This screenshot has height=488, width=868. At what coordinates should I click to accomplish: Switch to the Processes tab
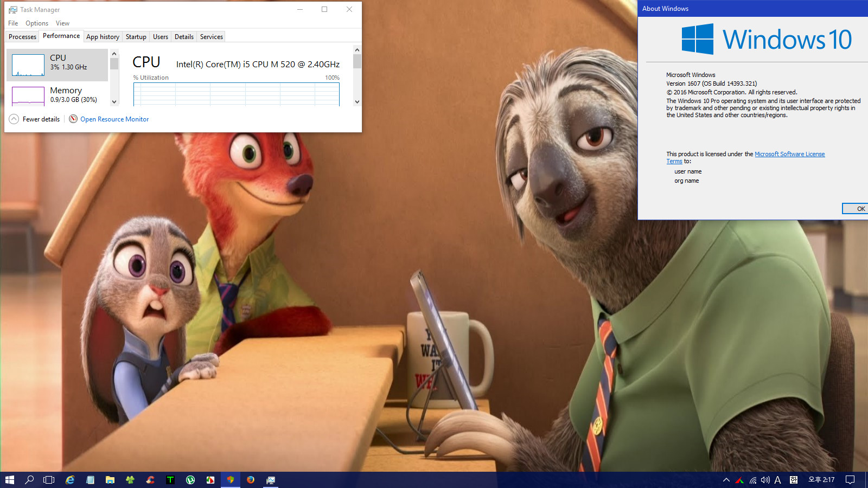click(22, 37)
